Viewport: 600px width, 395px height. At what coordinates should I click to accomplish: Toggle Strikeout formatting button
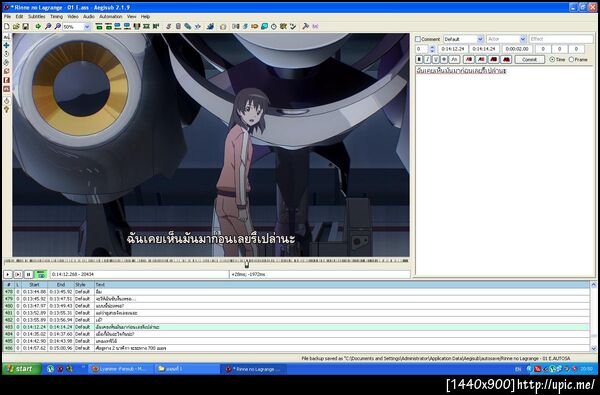(x=444, y=59)
